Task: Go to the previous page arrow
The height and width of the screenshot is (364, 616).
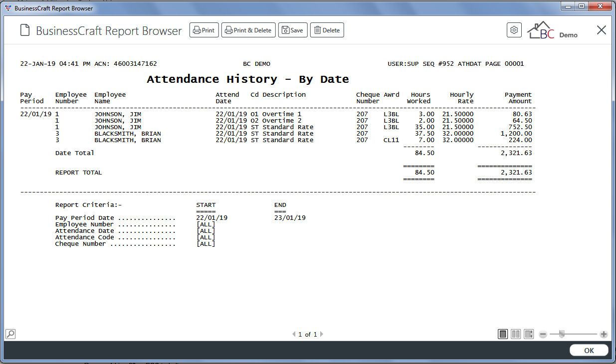Action: (294, 335)
